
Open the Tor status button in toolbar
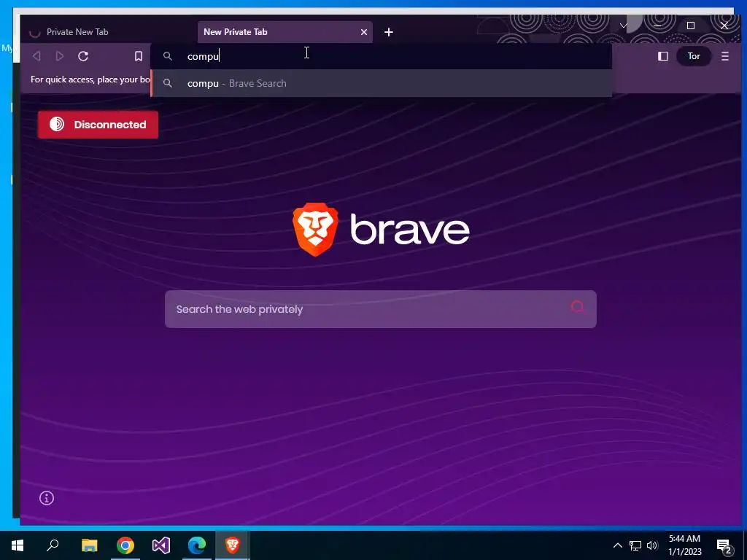pyautogui.click(x=694, y=56)
